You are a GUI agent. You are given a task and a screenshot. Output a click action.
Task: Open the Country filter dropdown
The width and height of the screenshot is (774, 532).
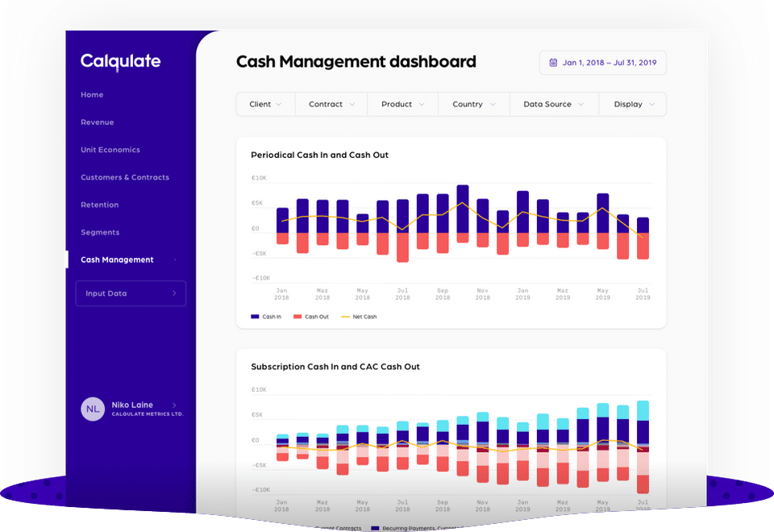click(x=474, y=104)
